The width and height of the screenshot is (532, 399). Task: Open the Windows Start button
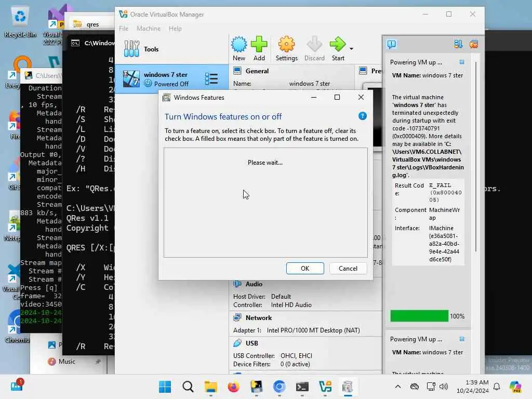click(165, 387)
